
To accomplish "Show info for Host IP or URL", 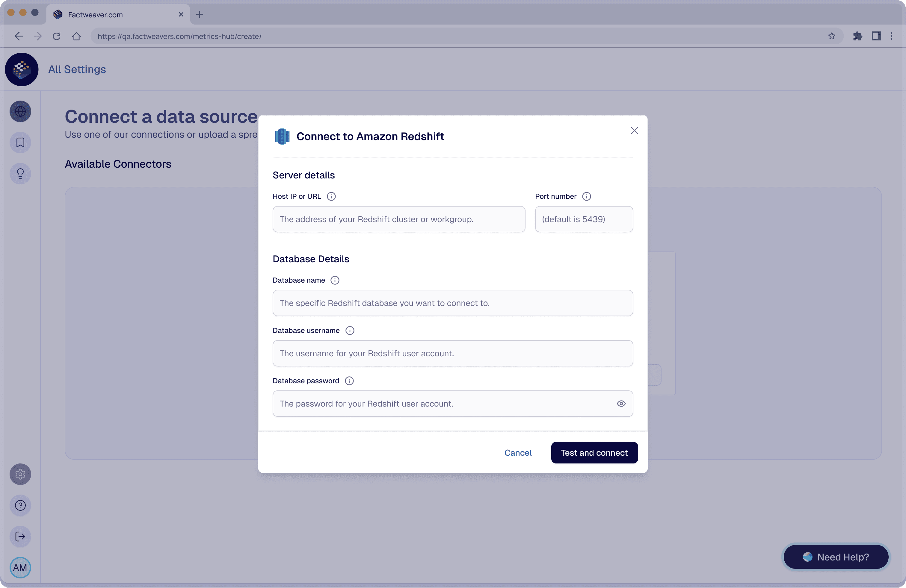I will coord(331,196).
